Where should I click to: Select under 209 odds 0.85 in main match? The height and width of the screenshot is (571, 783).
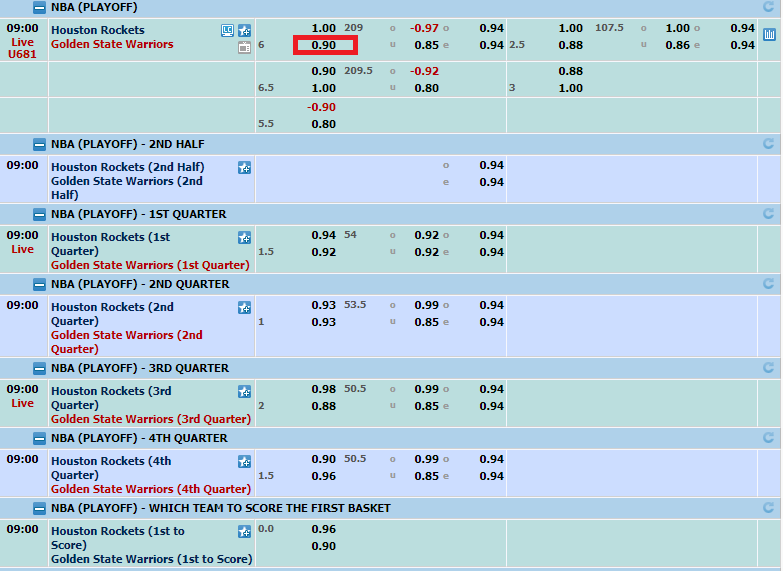(426, 45)
